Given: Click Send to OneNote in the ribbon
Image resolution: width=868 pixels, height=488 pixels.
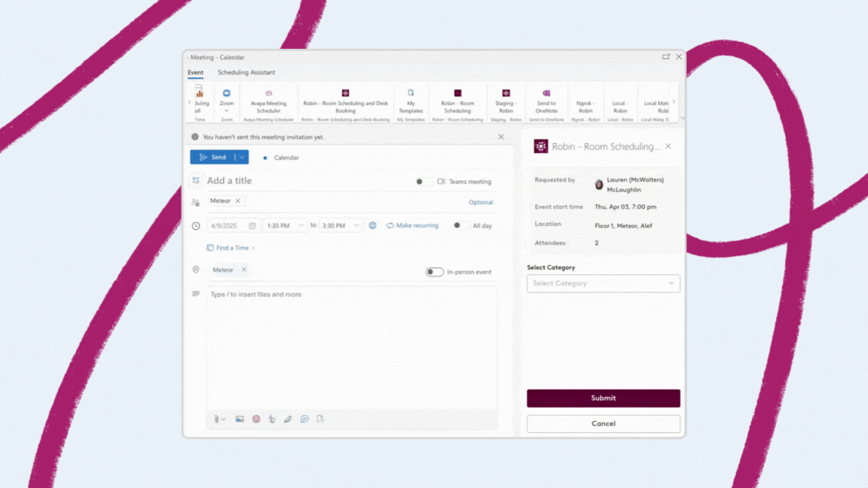Looking at the screenshot, I should [x=546, y=101].
